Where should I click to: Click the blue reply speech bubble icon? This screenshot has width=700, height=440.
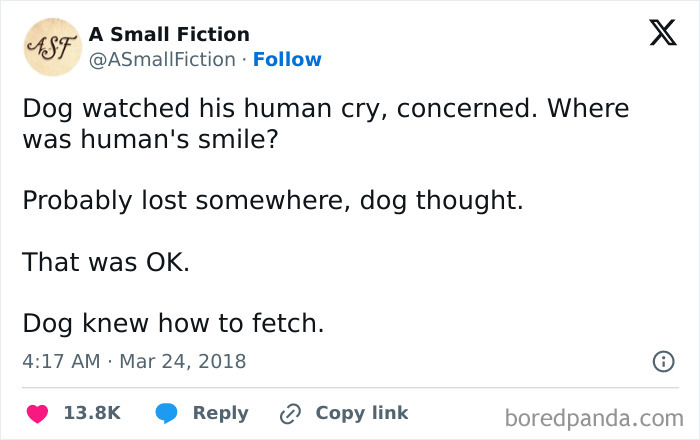(x=167, y=413)
